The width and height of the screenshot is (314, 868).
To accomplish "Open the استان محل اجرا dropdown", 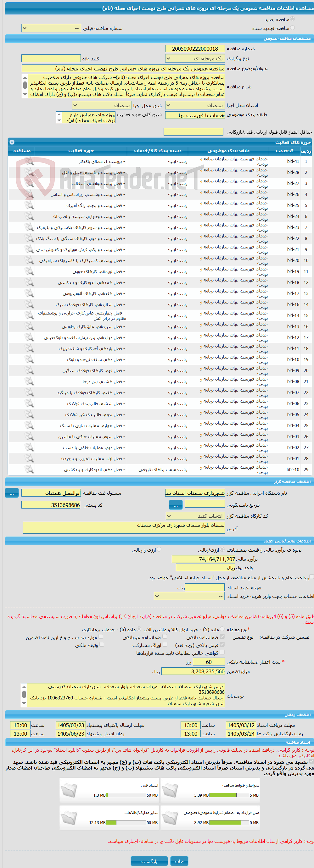I will pyautogui.click(x=195, y=105).
